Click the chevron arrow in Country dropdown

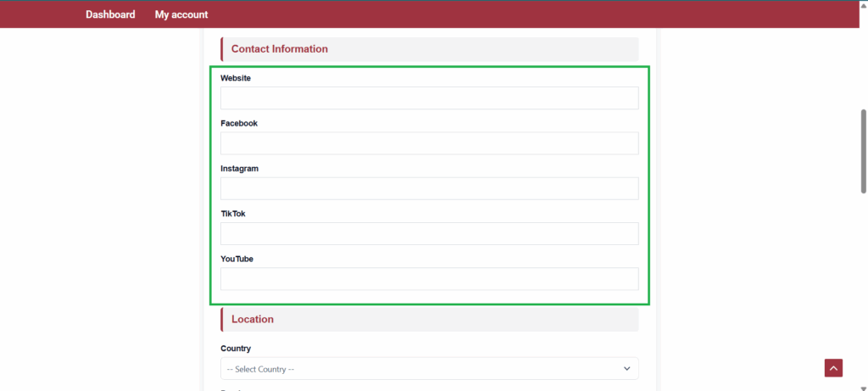[626, 369]
